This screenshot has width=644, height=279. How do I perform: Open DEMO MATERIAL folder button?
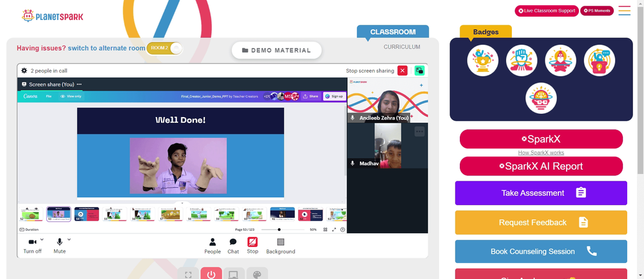pyautogui.click(x=276, y=50)
